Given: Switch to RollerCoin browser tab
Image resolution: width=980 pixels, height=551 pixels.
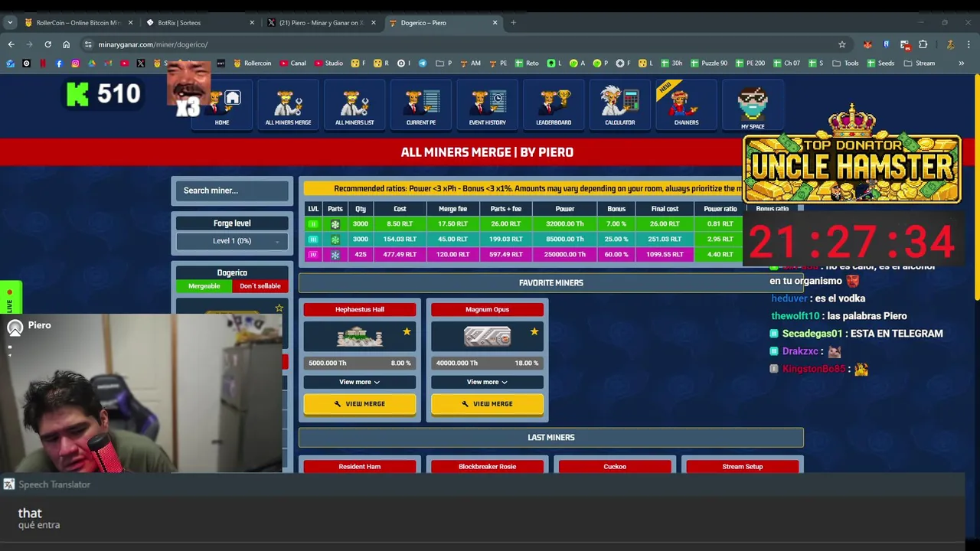Looking at the screenshot, I should click(x=78, y=22).
